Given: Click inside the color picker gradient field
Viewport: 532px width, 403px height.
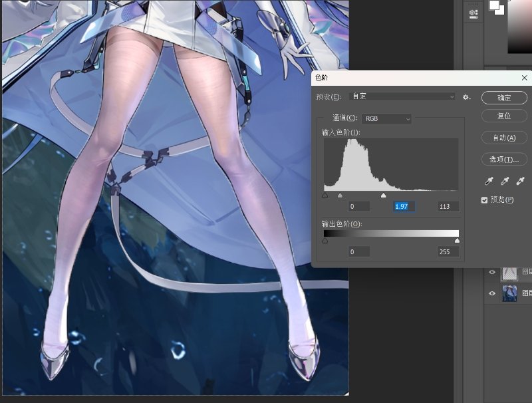Looking at the screenshot, I should [x=520, y=27].
